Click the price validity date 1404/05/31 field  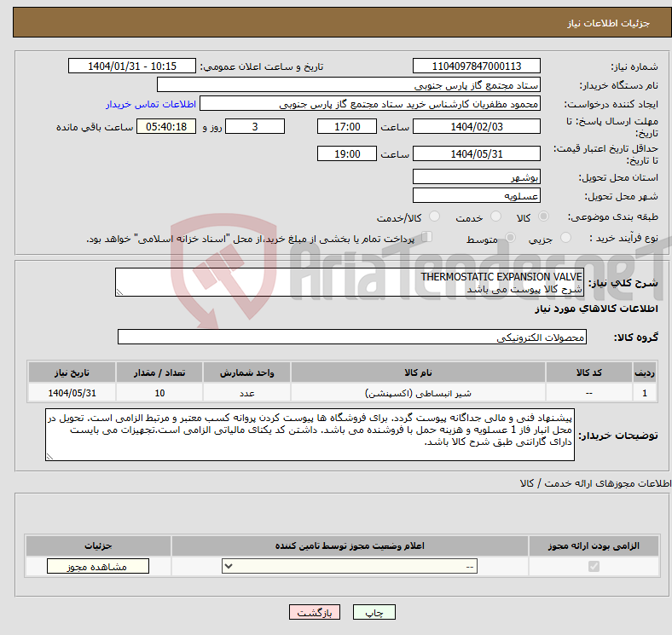476,153
